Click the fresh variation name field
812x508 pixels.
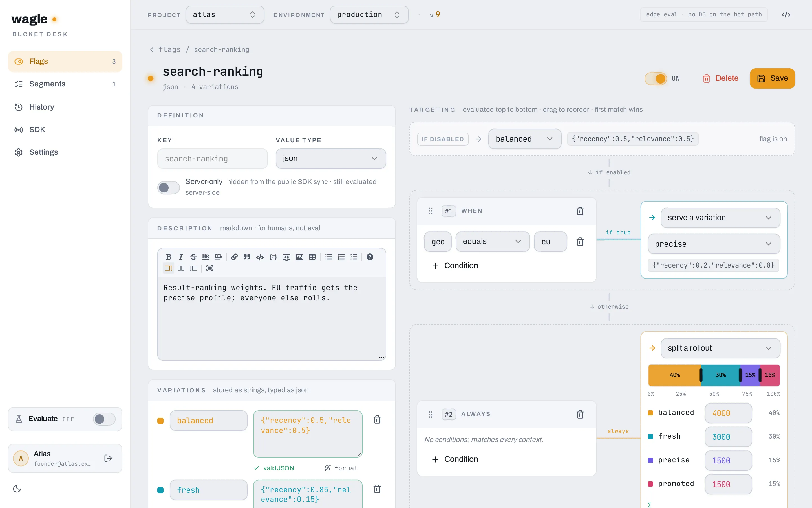(208, 490)
